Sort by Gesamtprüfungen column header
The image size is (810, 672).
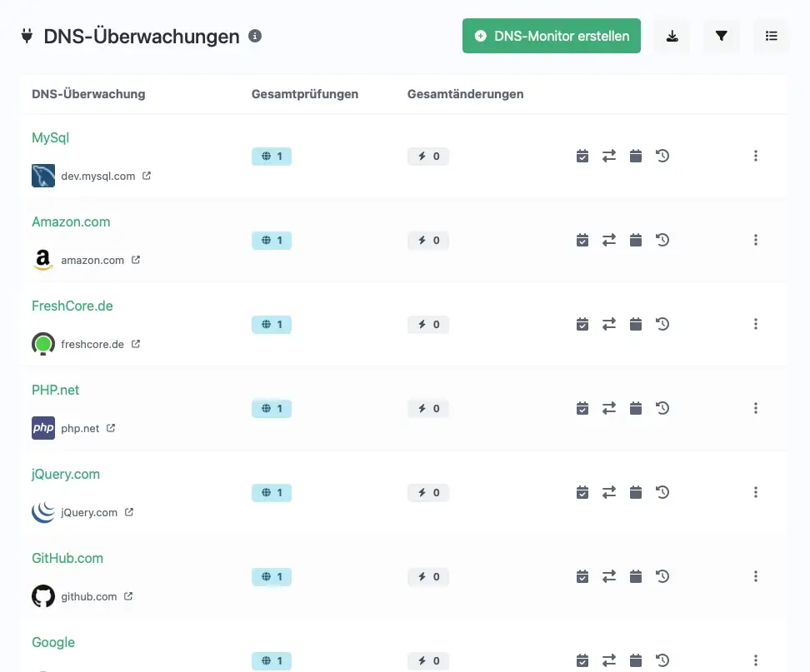point(304,94)
